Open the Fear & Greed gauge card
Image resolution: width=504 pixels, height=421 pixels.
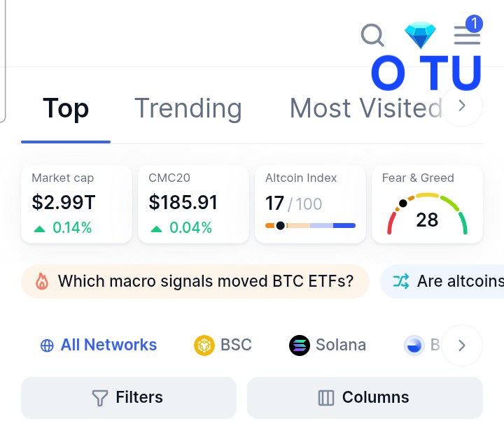coord(427,204)
